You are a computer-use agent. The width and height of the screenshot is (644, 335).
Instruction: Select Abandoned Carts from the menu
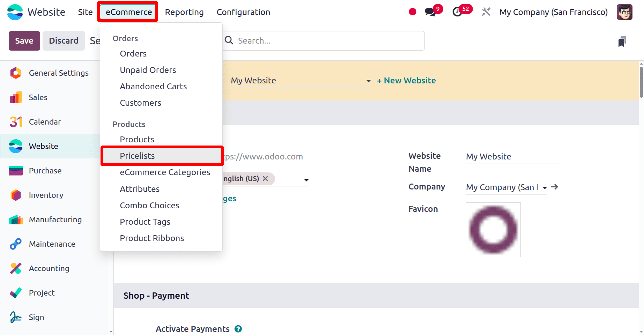pyautogui.click(x=161, y=87)
